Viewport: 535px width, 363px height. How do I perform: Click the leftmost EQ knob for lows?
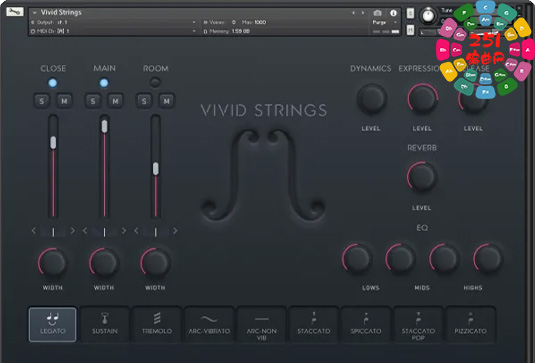pyautogui.click(x=357, y=259)
